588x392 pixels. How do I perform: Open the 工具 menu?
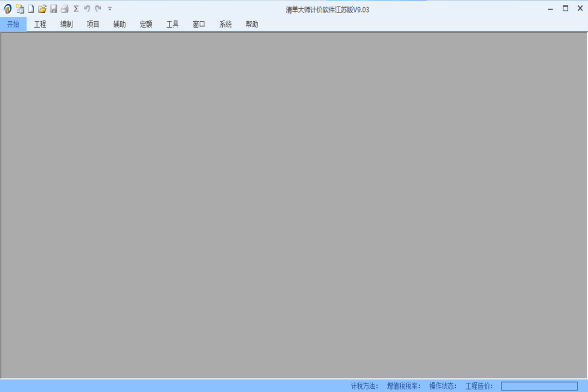[173, 24]
